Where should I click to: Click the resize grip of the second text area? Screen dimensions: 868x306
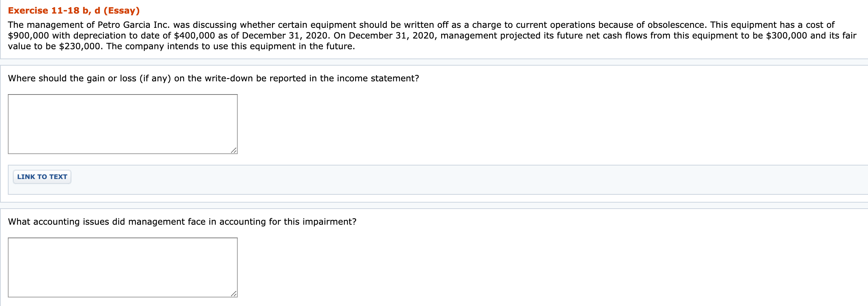tap(234, 294)
